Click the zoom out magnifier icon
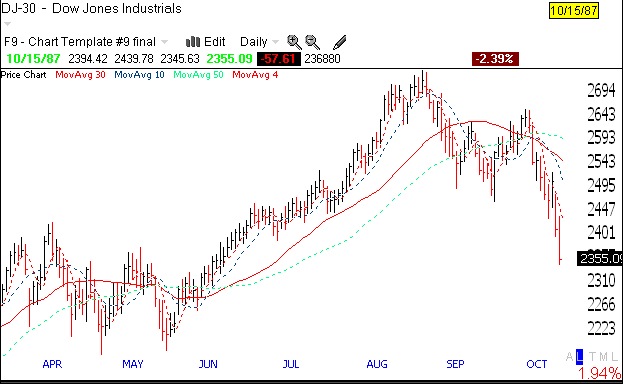This screenshot has width=623, height=384. click(x=312, y=42)
